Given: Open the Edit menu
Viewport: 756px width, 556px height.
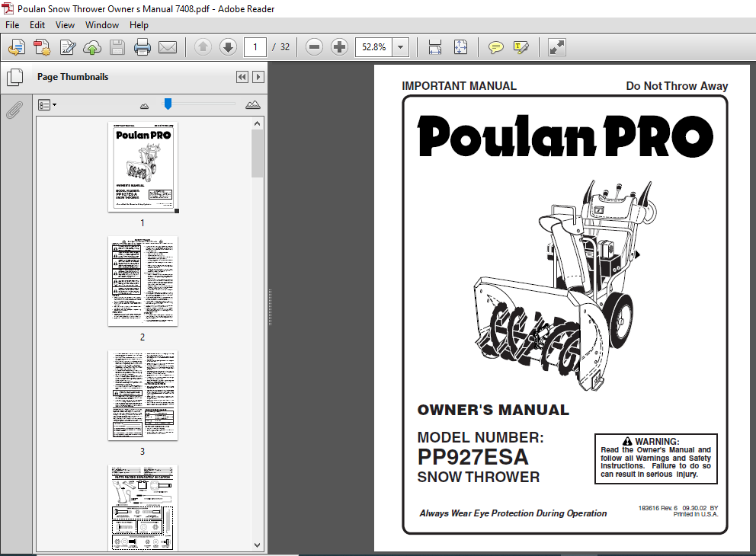Looking at the screenshot, I should pos(37,25).
